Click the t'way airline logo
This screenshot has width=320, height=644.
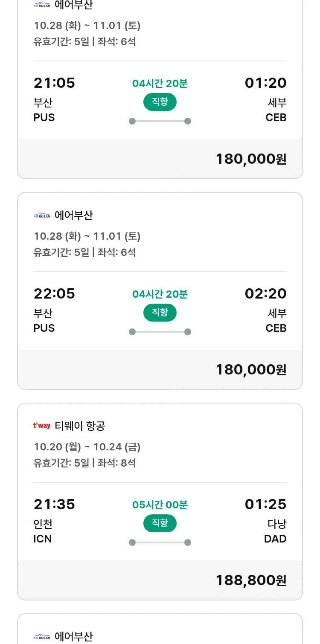tap(42, 426)
